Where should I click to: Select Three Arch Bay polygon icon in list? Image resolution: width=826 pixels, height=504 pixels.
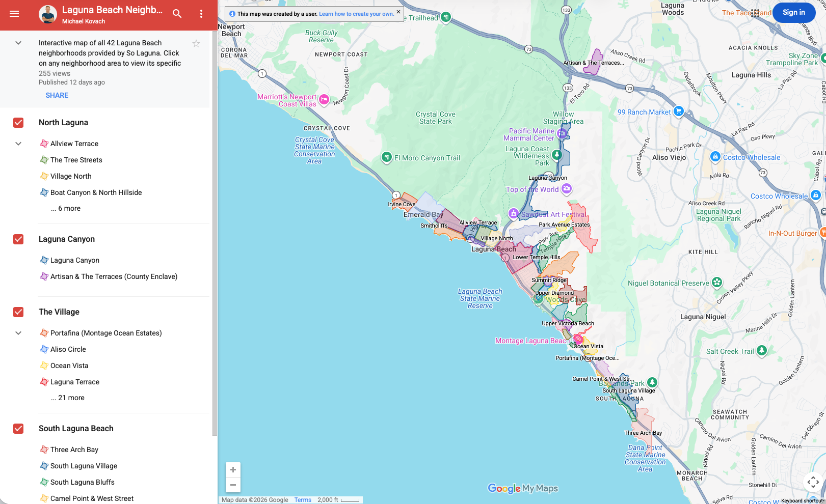click(x=44, y=450)
